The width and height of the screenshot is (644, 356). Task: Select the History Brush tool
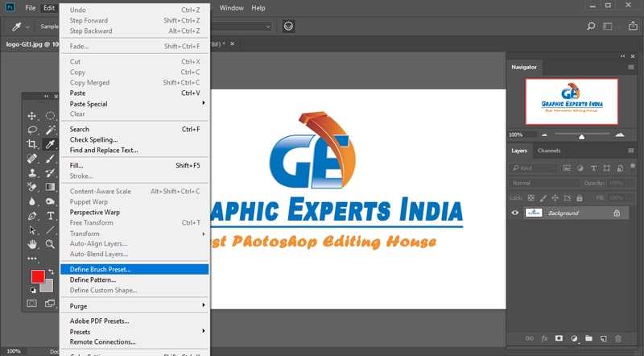pos(50,172)
